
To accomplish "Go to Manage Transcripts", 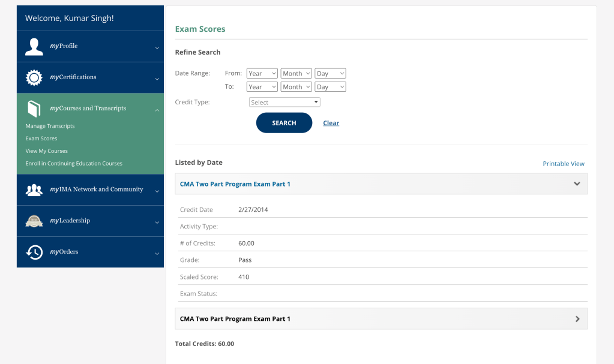I will [50, 126].
